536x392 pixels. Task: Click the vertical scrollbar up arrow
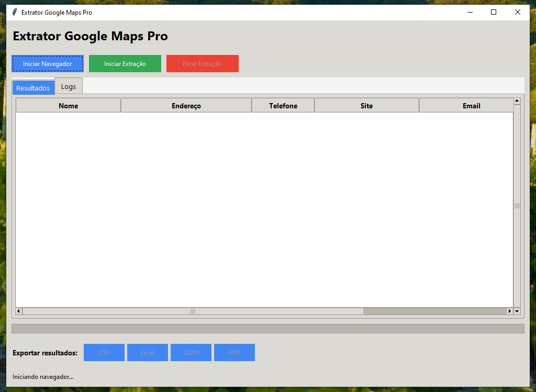coord(517,101)
